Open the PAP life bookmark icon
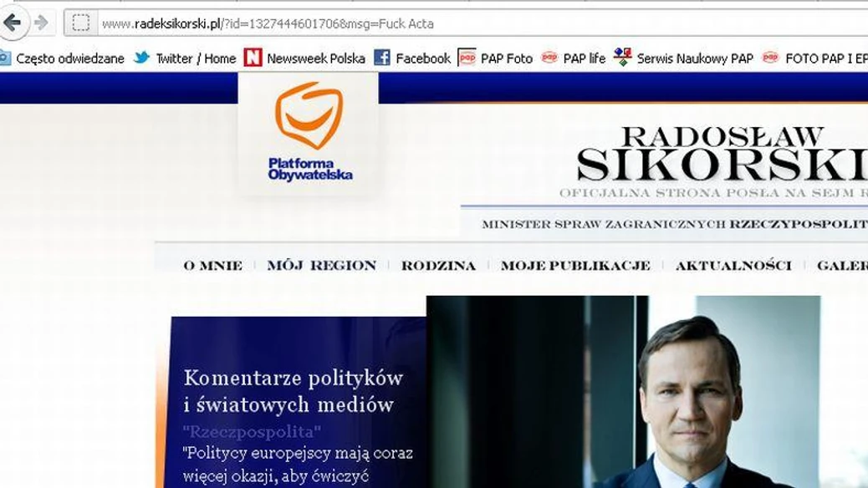The image size is (868, 488). tap(549, 57)
